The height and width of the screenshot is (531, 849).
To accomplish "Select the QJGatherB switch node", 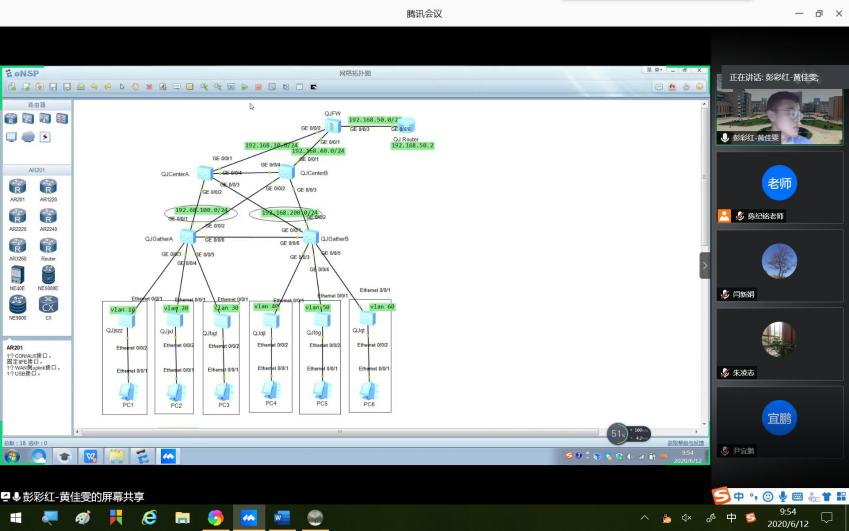I will click(311, 237).
